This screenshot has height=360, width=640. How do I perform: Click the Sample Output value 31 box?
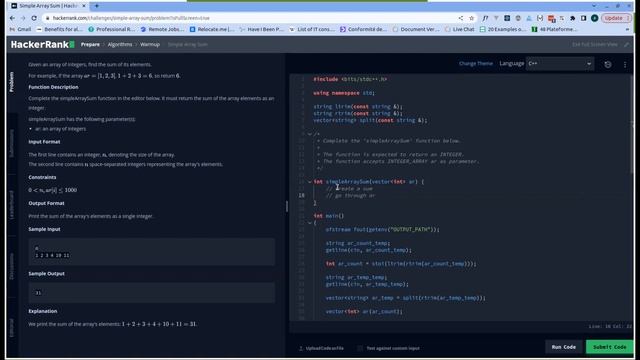click(x=151, y=293)
